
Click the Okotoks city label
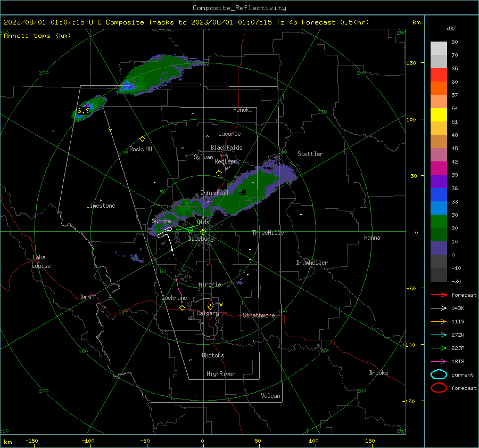(213, 355)
